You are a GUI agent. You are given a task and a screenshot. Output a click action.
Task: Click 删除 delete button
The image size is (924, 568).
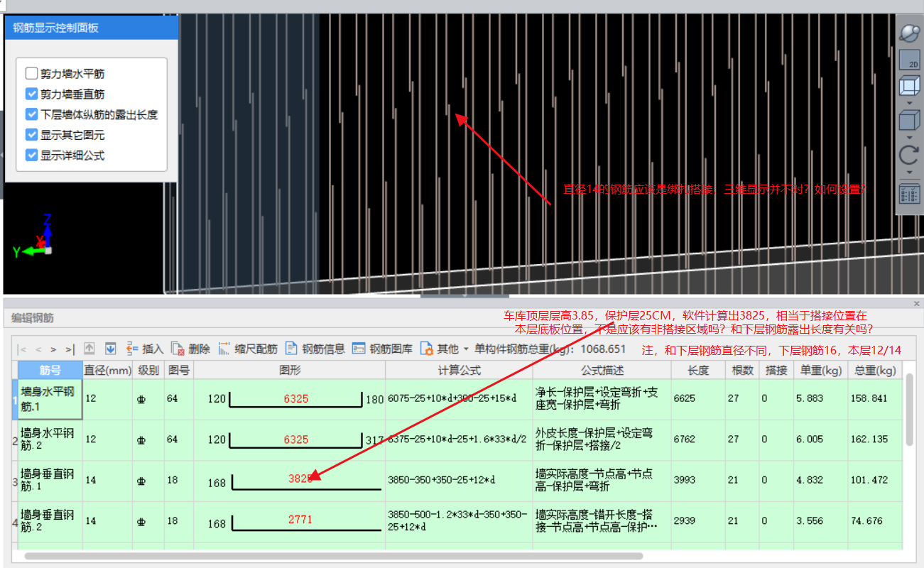(191, 349)
